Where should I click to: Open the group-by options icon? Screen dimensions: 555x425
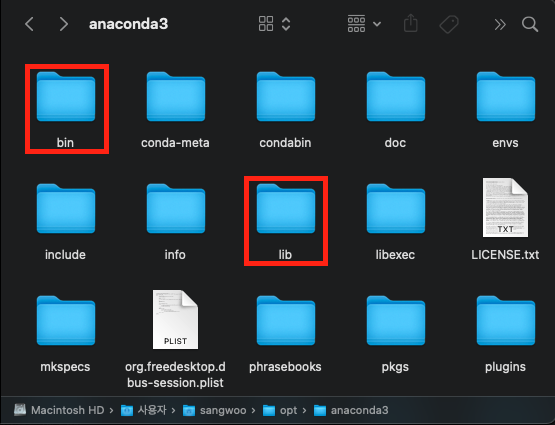pyautogui.click(x=356, y=24)
